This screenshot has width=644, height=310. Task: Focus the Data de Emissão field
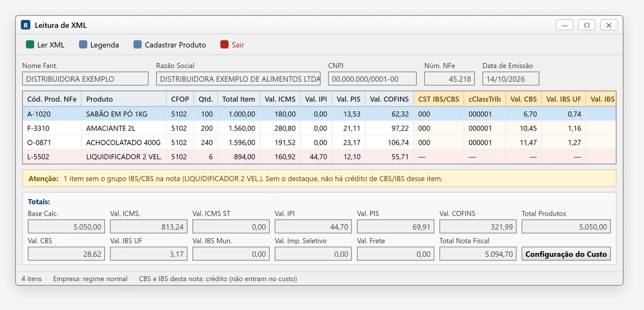(x=511, y=79)
